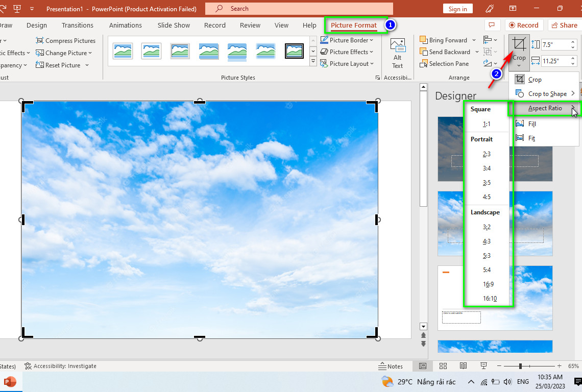Choose Fill from the crop menu

545,124
